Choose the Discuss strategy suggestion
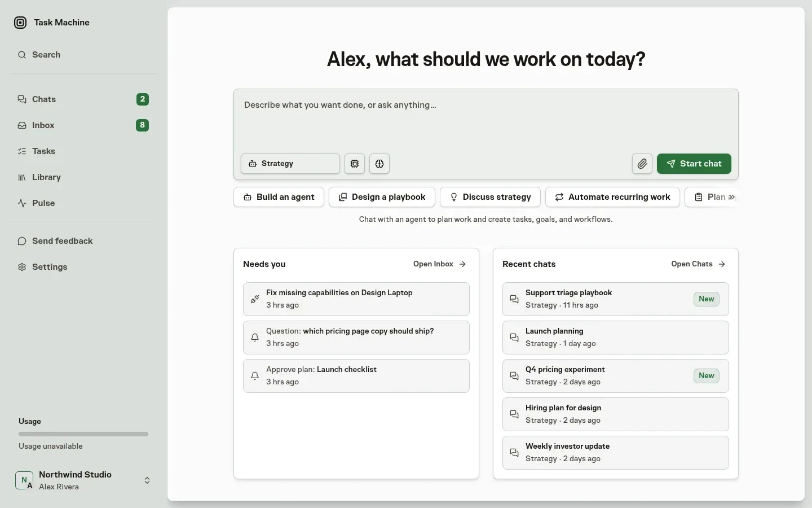812x508 pixels. [490, 197]
